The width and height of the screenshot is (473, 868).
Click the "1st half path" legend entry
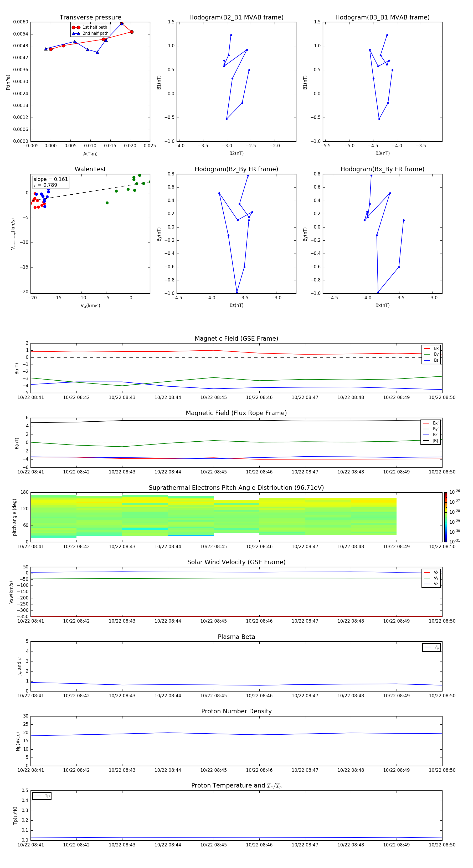pos(90,27)
